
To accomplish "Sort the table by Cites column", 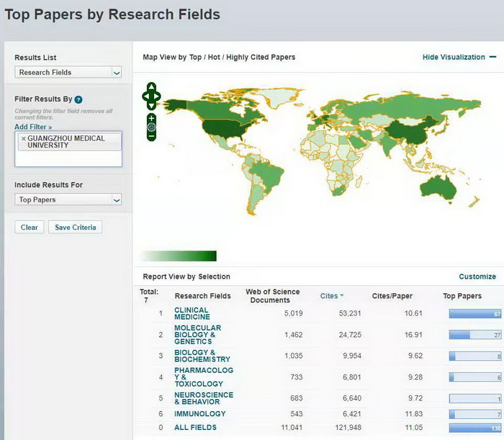I will click(331, 295).
